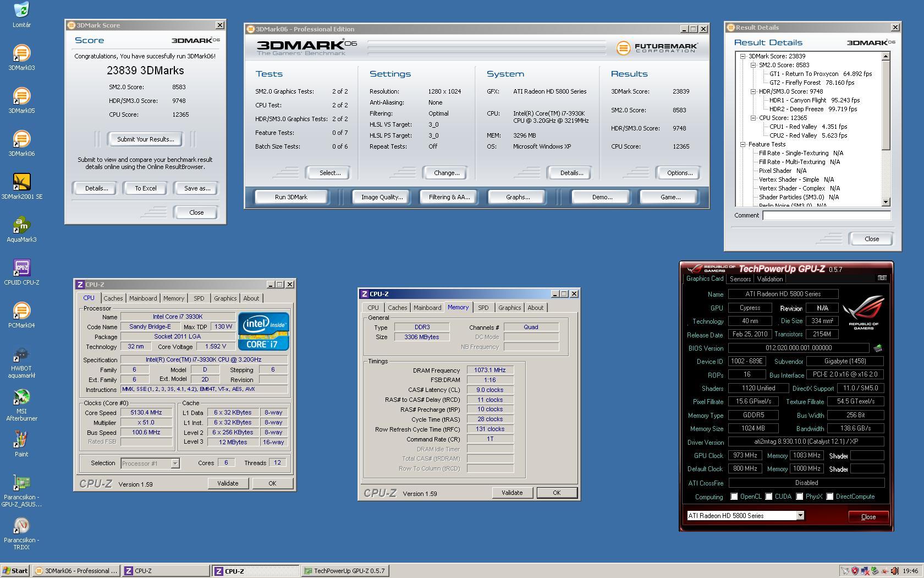Screen dimensions: 924x578
Task: Click Result Details scrollbar up arrow
Action: click(x=886, y=56)
